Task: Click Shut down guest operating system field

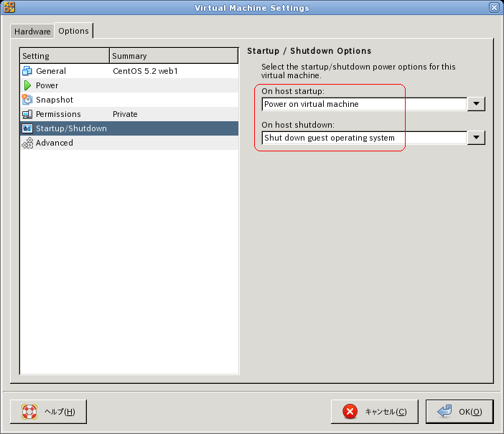Action: coord(364,138)
